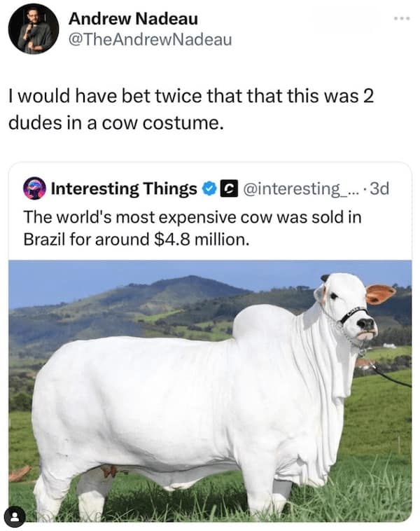Viewport: 420px width, 531px height.
Task: Click the Andrew Nadeau display name
Action: 133,19
